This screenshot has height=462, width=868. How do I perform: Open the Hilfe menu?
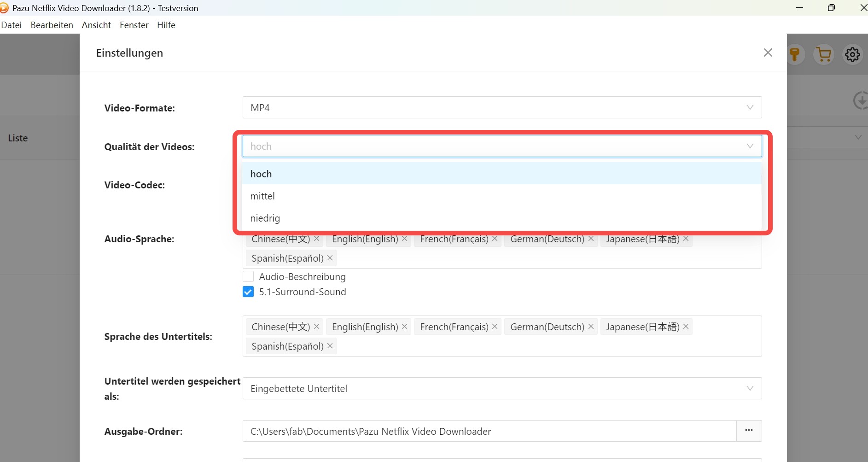166,25
